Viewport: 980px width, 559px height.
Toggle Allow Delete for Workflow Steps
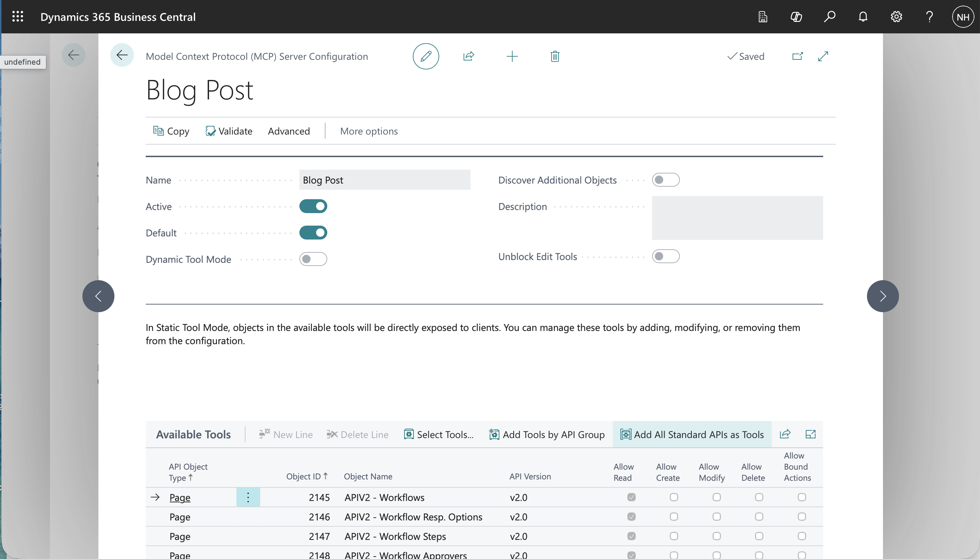[x=759, y=536]
